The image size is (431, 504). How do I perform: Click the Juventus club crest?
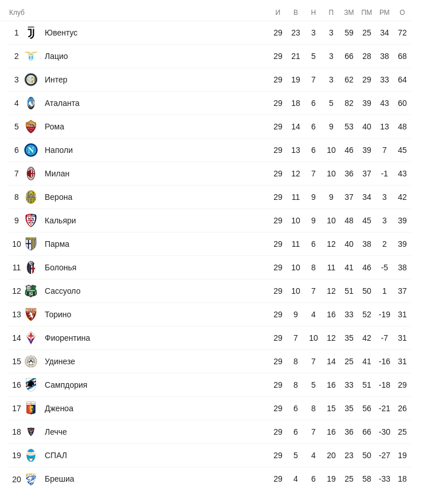pyautogui.click(x=31, y=33)
